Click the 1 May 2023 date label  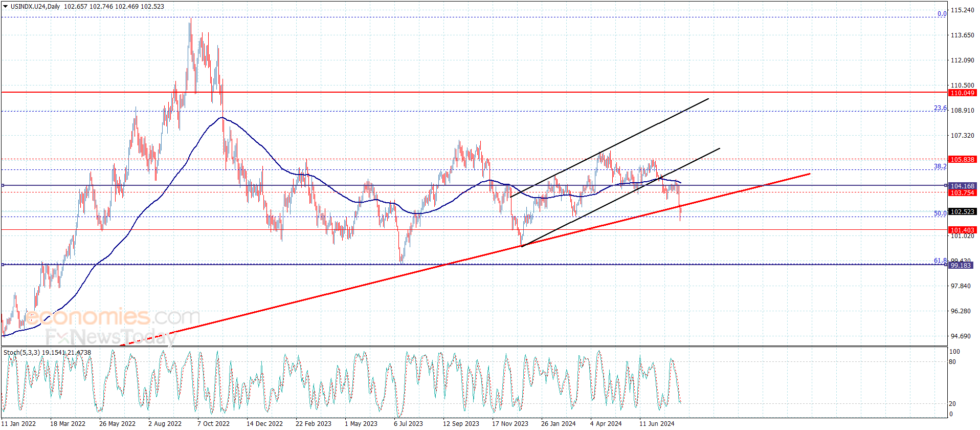[361, 423]
